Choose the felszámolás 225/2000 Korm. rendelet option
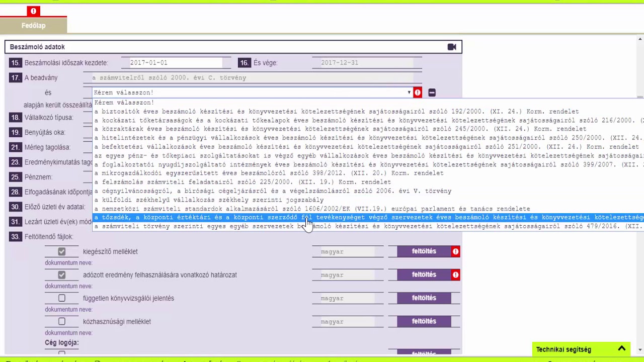 (368, 182)
